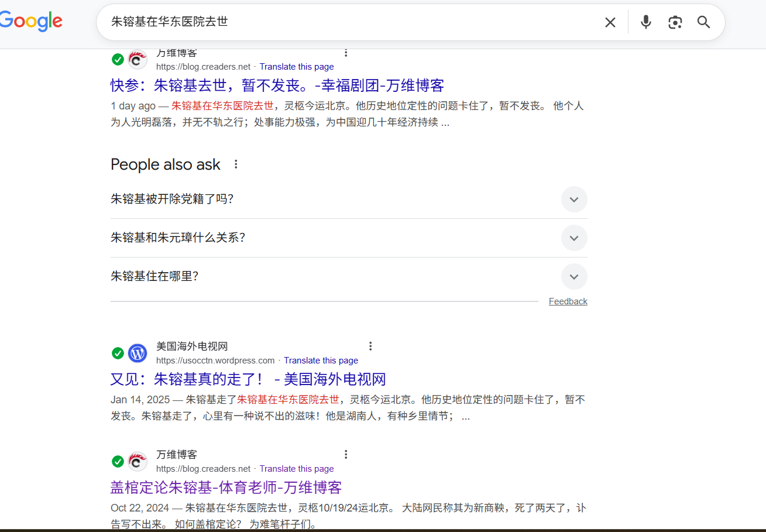The height and width of the screenshot is (532, 766).
Task: Open options menu for bottom 万维博客 result
Action: coord(346,454)
